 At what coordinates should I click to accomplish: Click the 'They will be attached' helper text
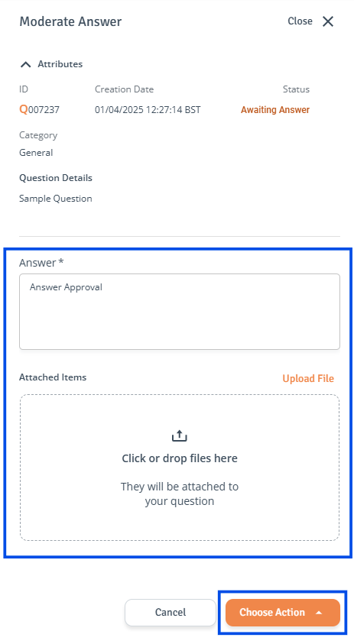click(x=179, y=494)
